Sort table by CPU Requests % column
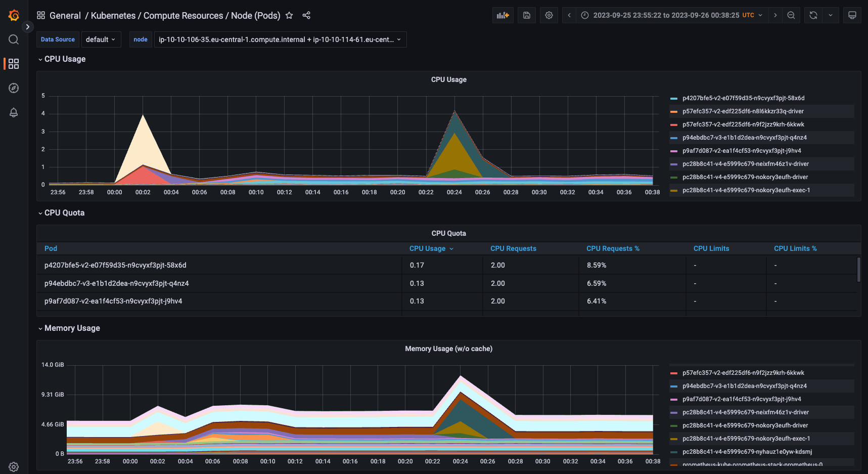Screen dimensions: 868x474 coord(613,248)
